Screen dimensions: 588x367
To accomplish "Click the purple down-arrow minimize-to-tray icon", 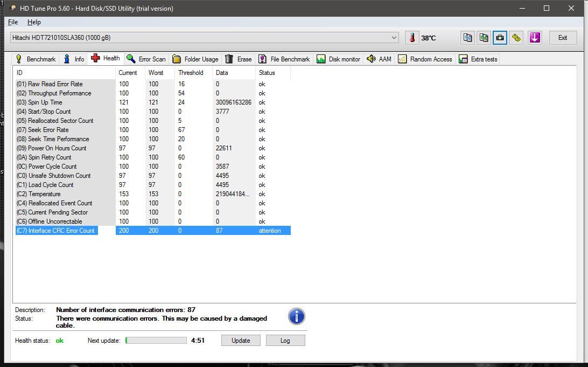I will point(535,38).
